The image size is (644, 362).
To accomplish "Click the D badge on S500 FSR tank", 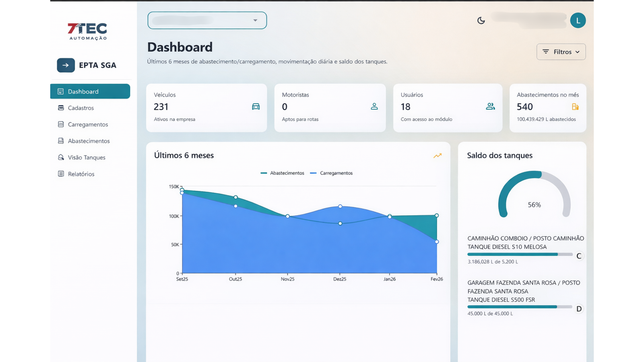I will [x=579, y=309].
